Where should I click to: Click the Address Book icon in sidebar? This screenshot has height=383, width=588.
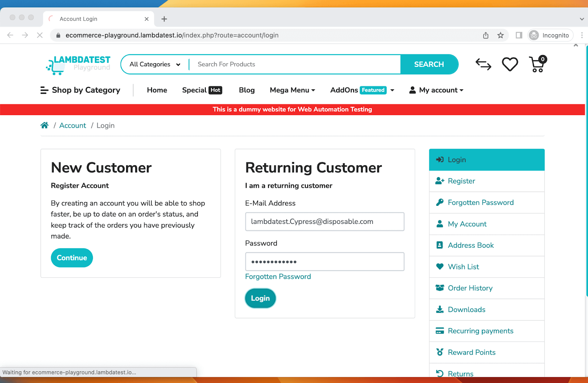click(440, 245)
